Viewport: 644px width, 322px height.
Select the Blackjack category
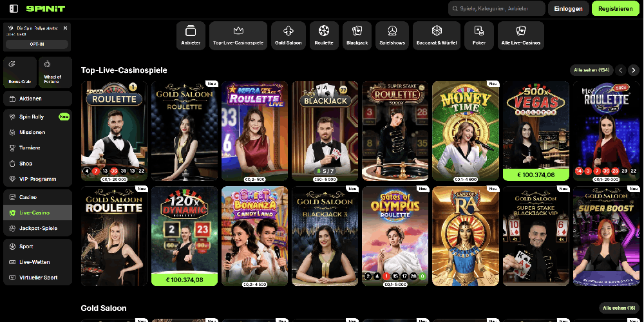pyautogui.click(x=357, y=35)
